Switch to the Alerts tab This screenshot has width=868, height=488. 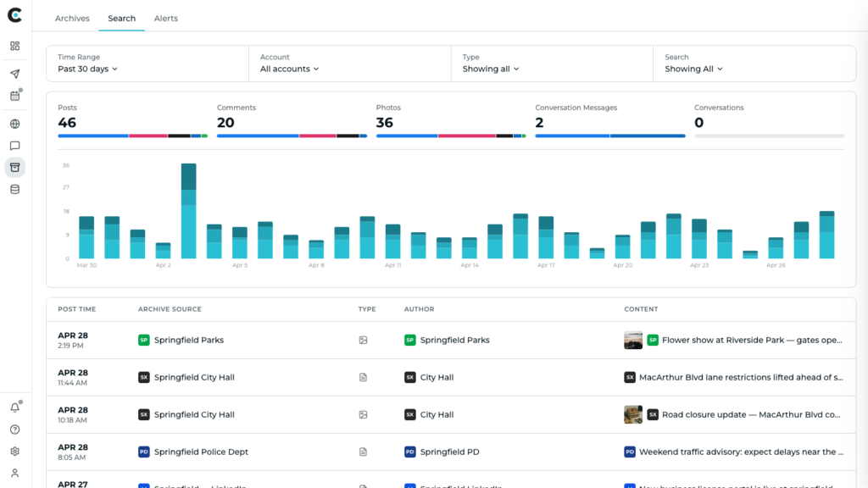[x=166, y=19]
